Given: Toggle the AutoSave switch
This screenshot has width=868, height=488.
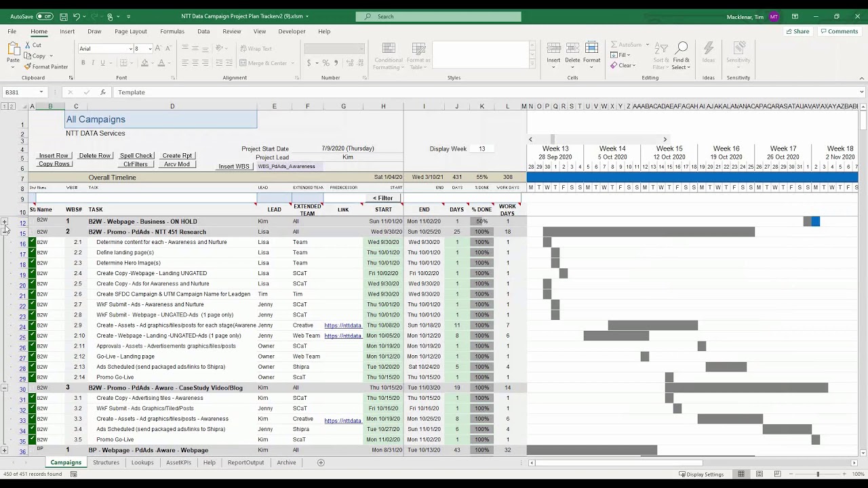Looking at the screenshot, I should pyautogui.click(x=44, y=16).
